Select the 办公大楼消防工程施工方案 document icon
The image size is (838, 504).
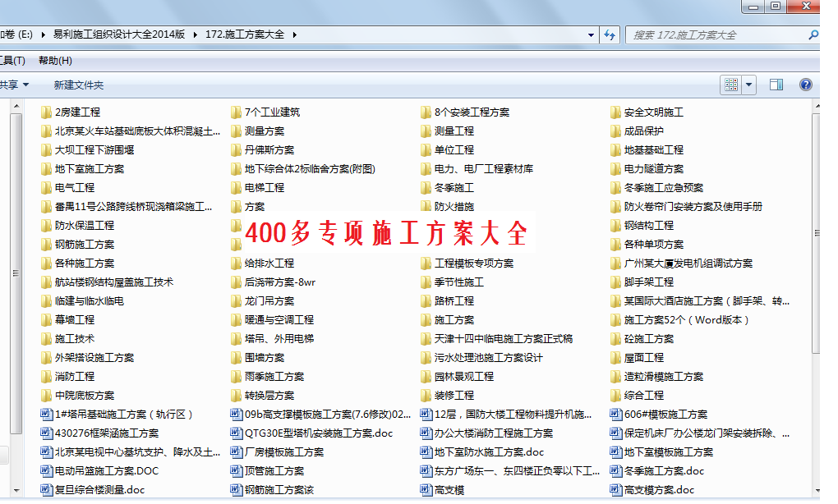pyautogui.click(x=426, y=433)
